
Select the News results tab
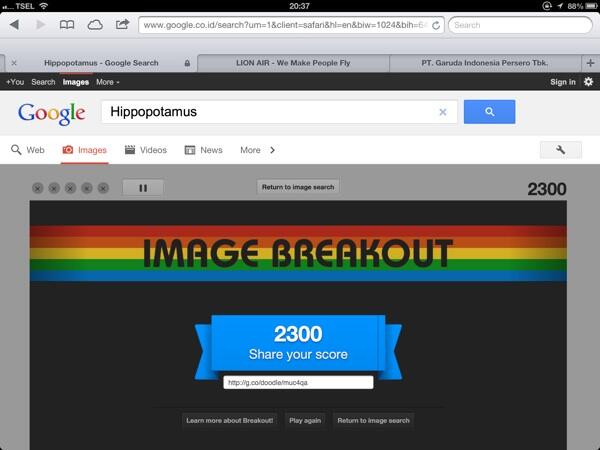pyautogui.click(x=204, y=150)
